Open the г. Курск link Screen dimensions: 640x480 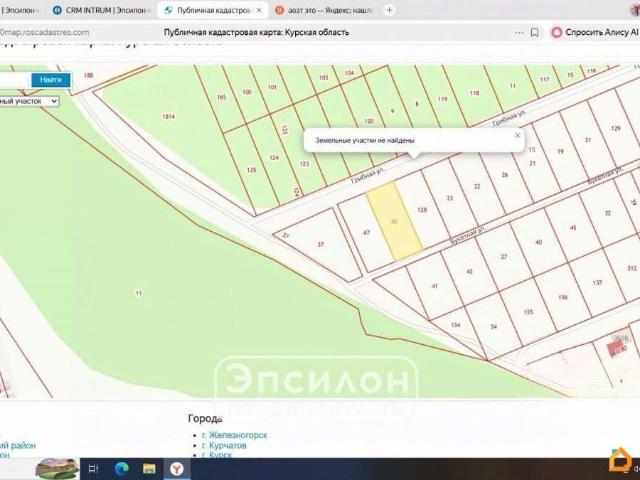click(217, 454)
